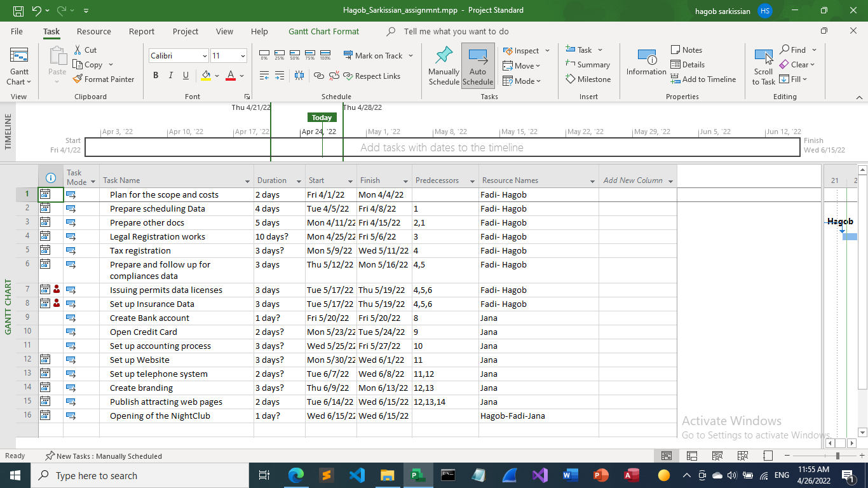
Task: Toggle italic formatting
Action: (x=170, y=76)
